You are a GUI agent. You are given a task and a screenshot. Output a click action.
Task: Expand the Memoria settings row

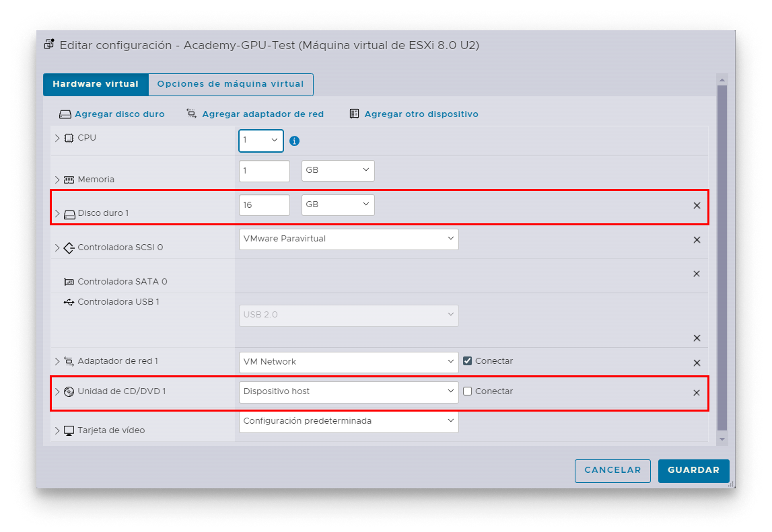pos(57,180)
